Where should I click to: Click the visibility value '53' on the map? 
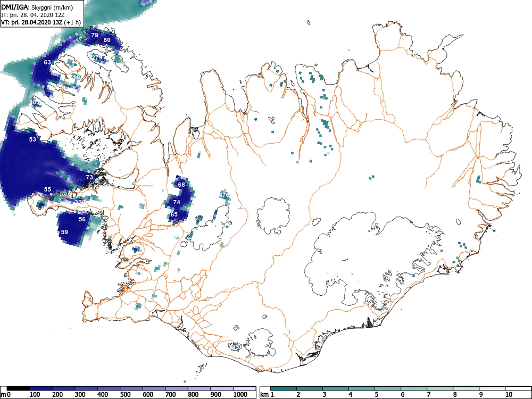(32, 139)
